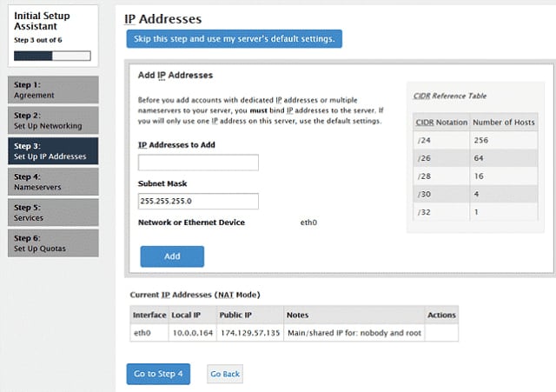The width and height of the screenshot is (556, 392).
Task: Jump to Step 4: Nameservers in sidebar
Action: click(x=54, y=182)
